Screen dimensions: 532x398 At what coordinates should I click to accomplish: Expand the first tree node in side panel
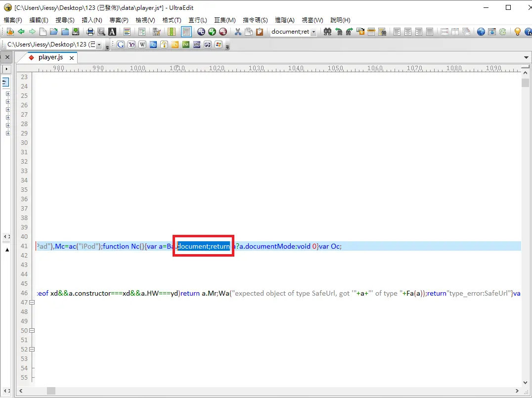click(x=7, y=93)
